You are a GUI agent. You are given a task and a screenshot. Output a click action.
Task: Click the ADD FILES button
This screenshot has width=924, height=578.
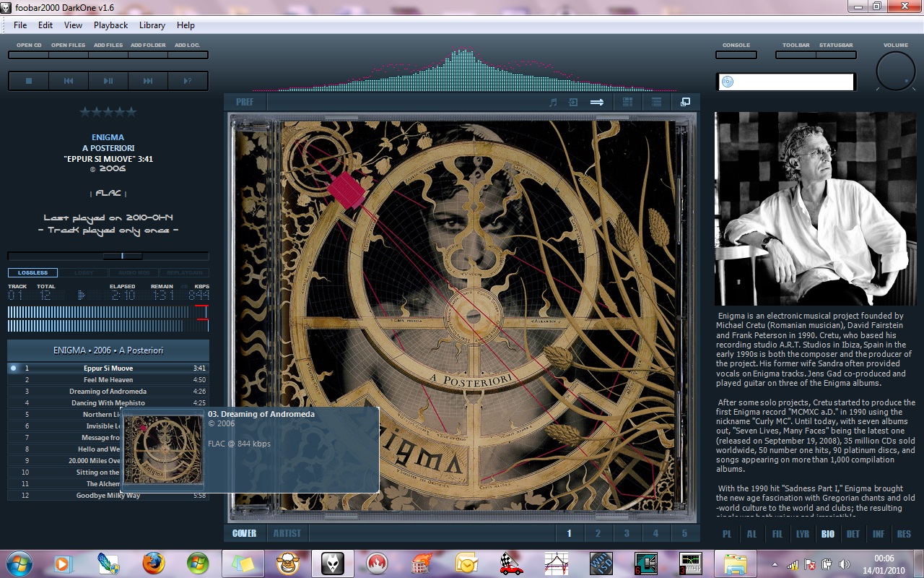tap(108, 54)
